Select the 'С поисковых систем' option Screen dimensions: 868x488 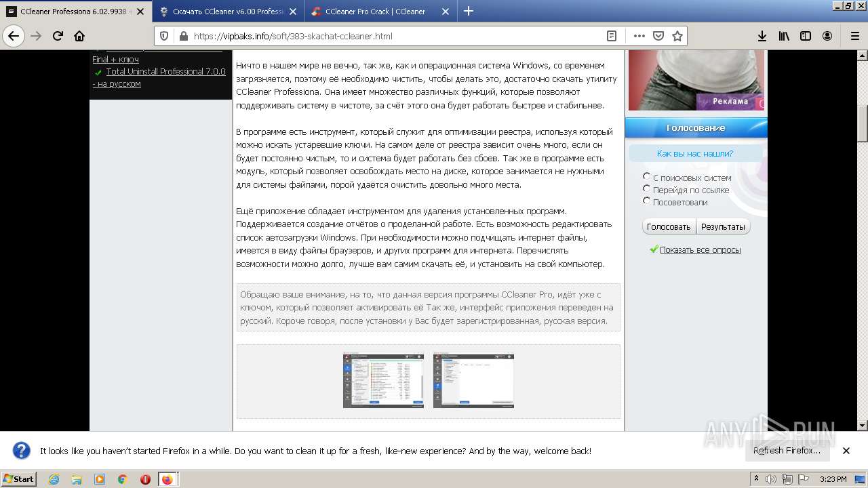(x=647, y=176)
